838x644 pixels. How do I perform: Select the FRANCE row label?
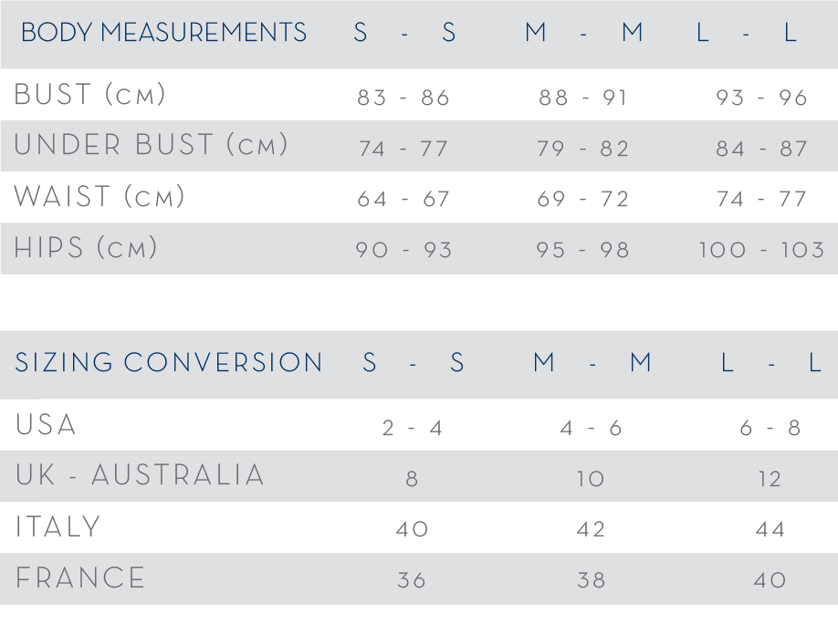(x=80, y=577)
